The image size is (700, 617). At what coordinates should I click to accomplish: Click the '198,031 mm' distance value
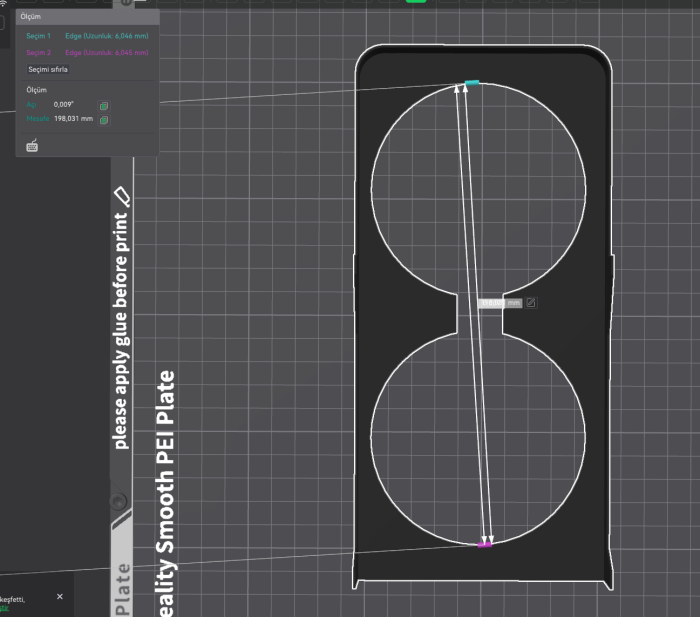(x=74, y=119)
